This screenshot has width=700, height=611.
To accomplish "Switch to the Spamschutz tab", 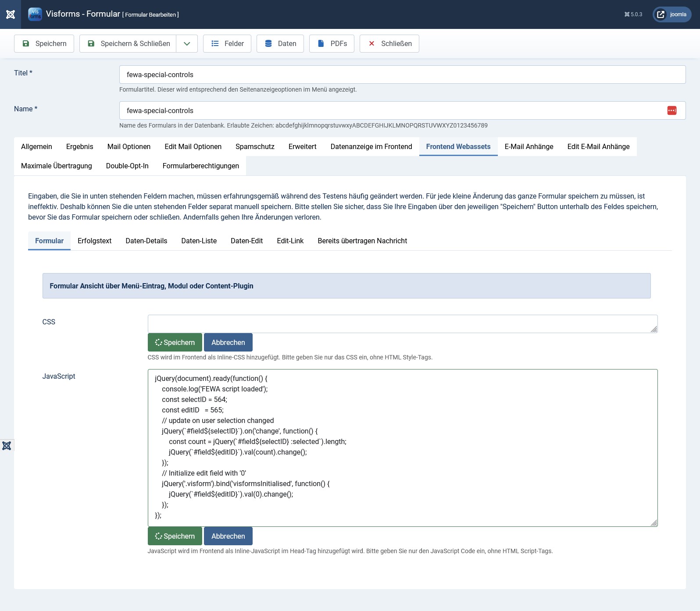I will (x=255, y=146).
